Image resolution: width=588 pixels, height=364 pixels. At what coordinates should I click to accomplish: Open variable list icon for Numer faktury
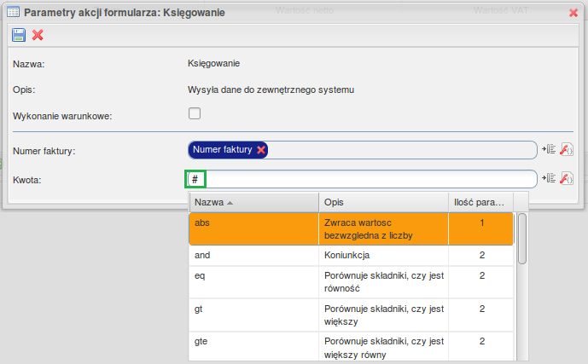tap(549, 149)
